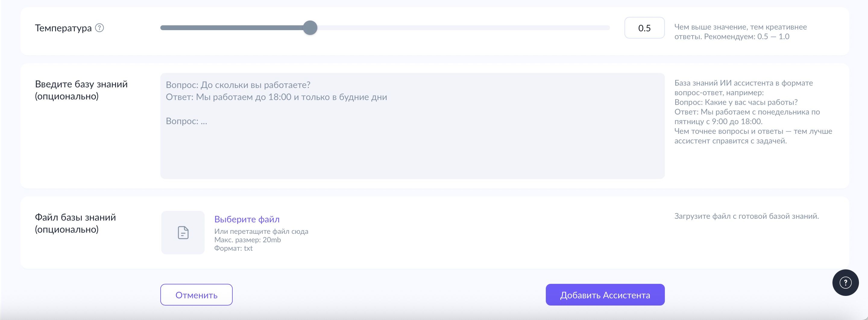Click the Макс. размер: 20mb text
The height and width of the screenshot is (320, 868).
247,240
